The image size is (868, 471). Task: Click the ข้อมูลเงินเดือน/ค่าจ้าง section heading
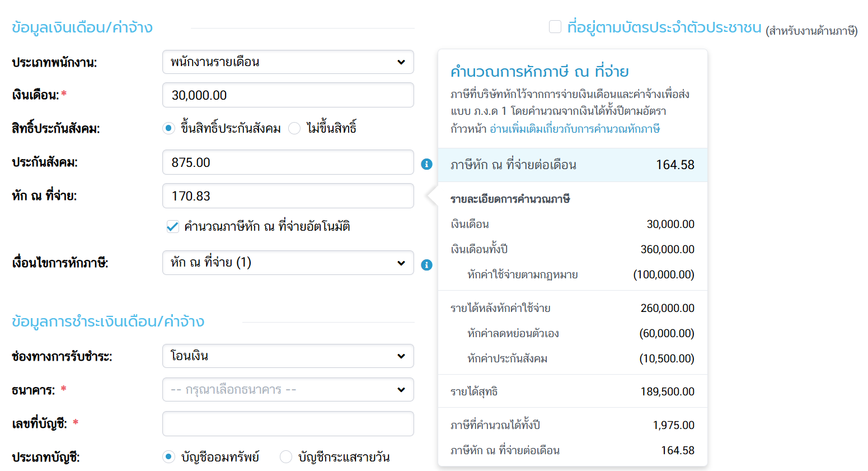(82, 27)
